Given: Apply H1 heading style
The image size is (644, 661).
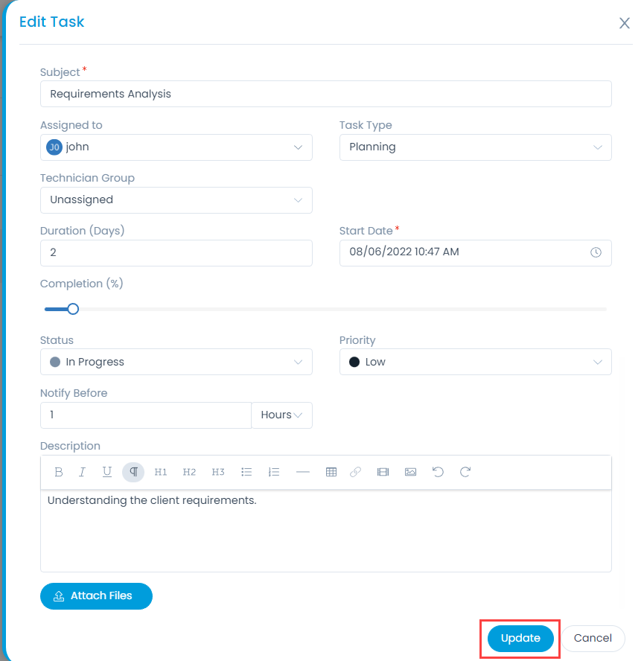Looking at the screenshot, I should pyautogui.click(x=160, y=472).
